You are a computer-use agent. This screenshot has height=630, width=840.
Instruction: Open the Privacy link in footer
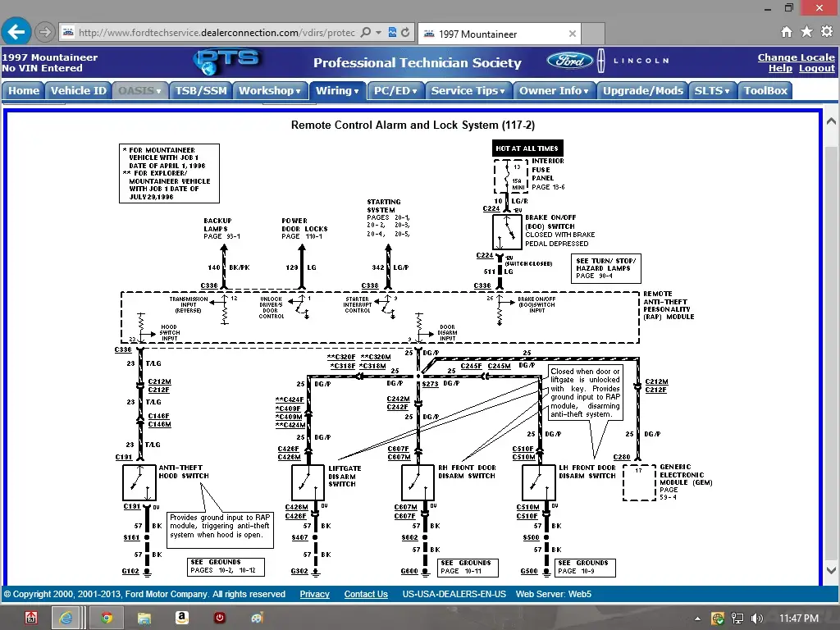[314, 594]
